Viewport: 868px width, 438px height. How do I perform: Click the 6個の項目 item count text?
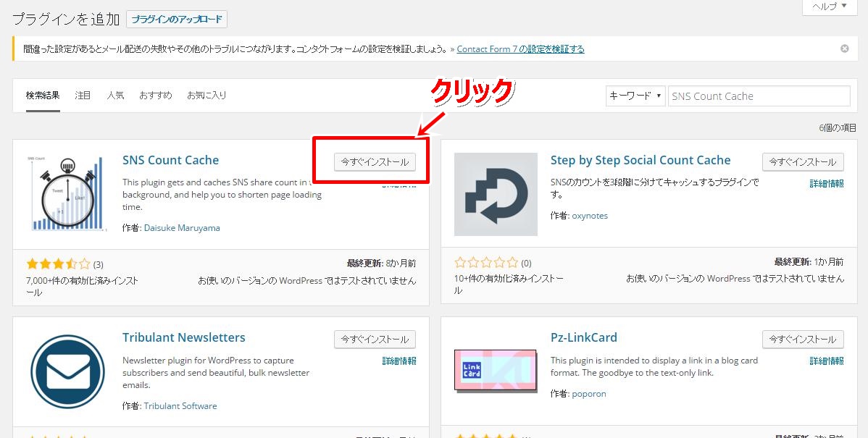[x=837, y=127]
